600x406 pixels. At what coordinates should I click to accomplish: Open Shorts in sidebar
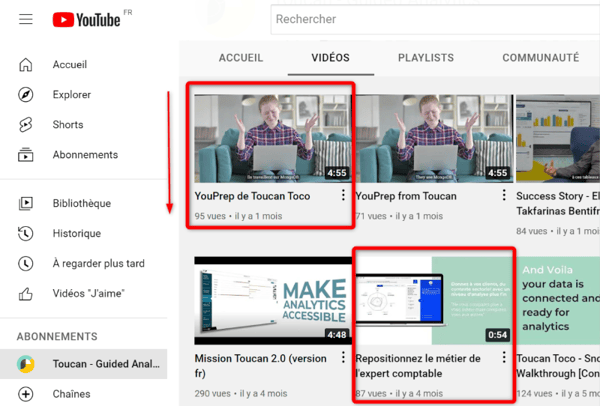pos(69,125)
